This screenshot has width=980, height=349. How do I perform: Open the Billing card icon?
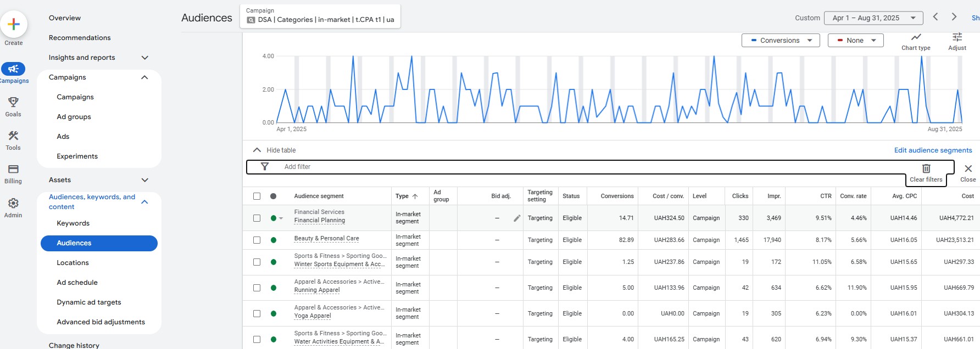13,169
